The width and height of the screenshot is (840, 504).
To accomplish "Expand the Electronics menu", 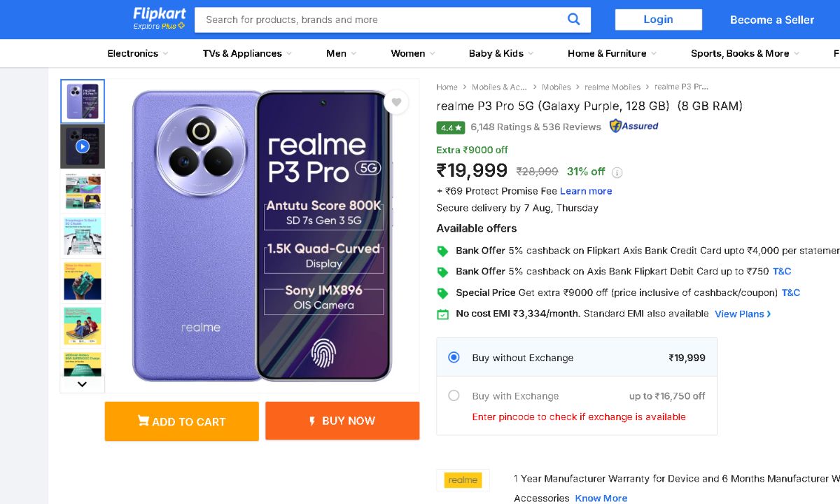I will (137, 53).
